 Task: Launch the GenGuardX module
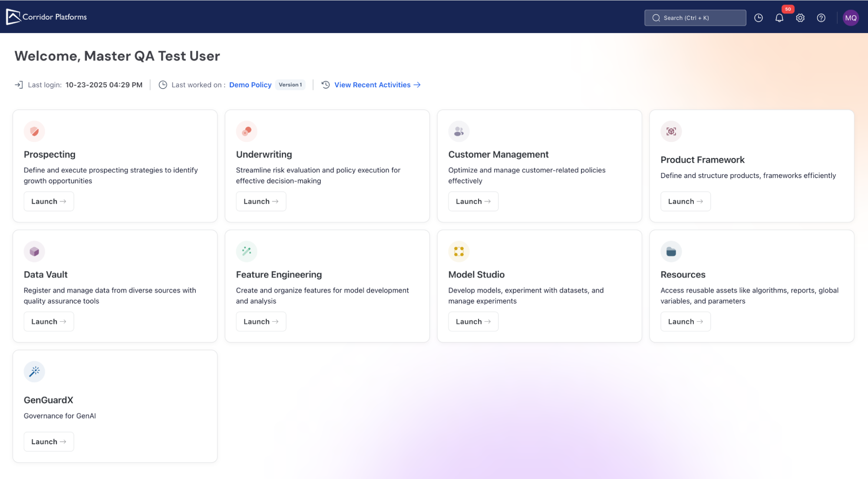click(x=49, y=442)
